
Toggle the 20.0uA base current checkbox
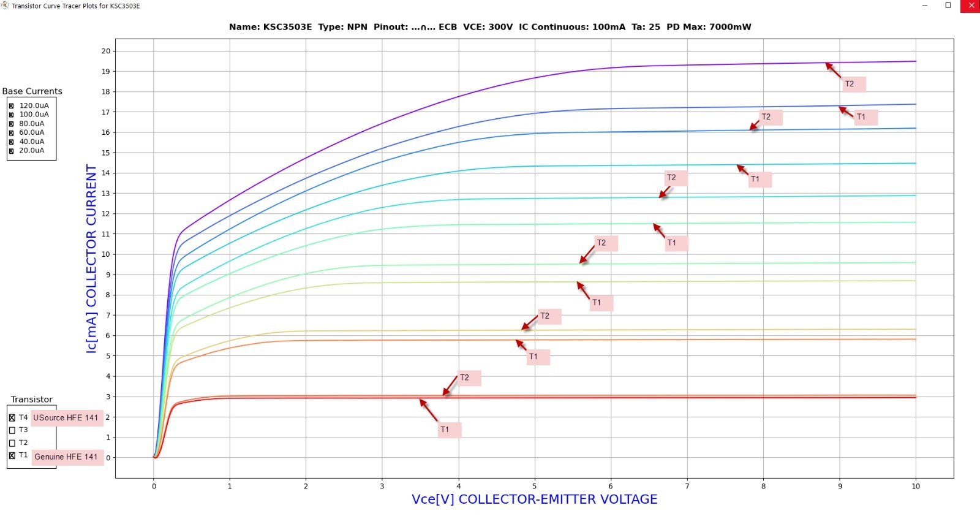point(12,151)
